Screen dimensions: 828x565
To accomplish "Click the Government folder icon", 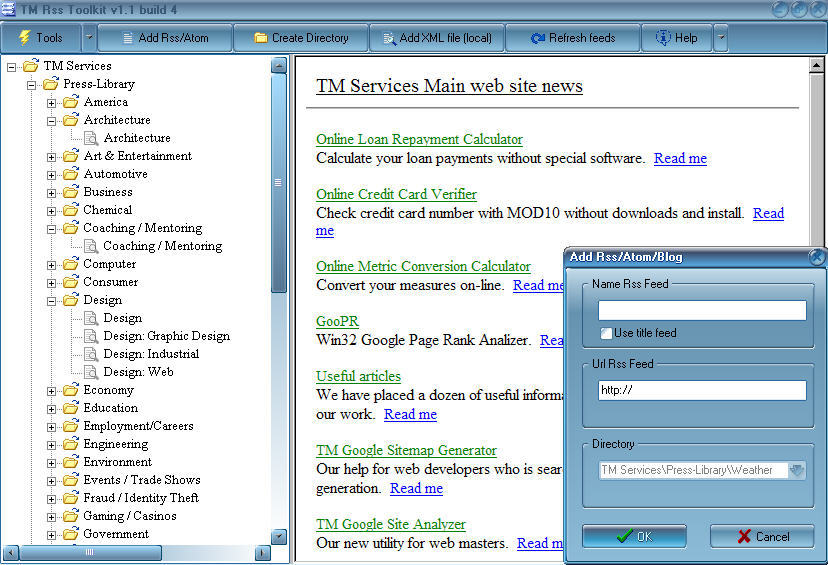I will pyautogui.click(x=71, y=533).
